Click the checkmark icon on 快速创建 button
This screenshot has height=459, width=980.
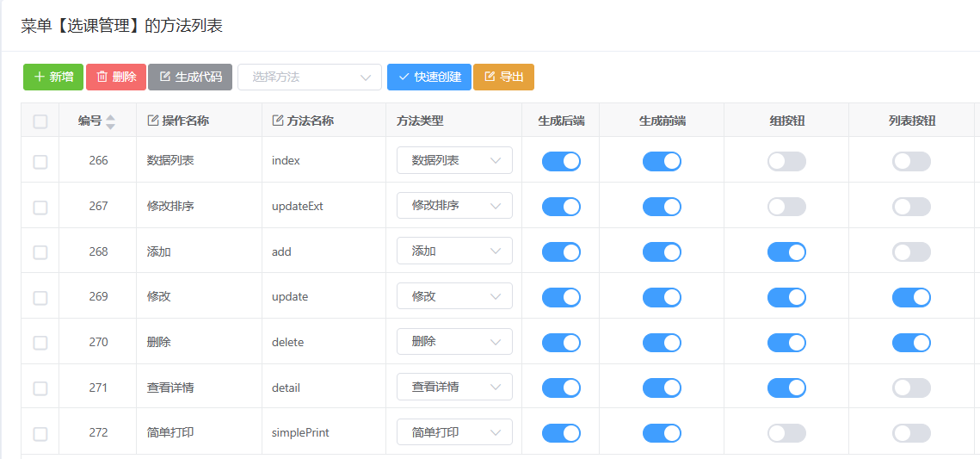coord(404,77)
